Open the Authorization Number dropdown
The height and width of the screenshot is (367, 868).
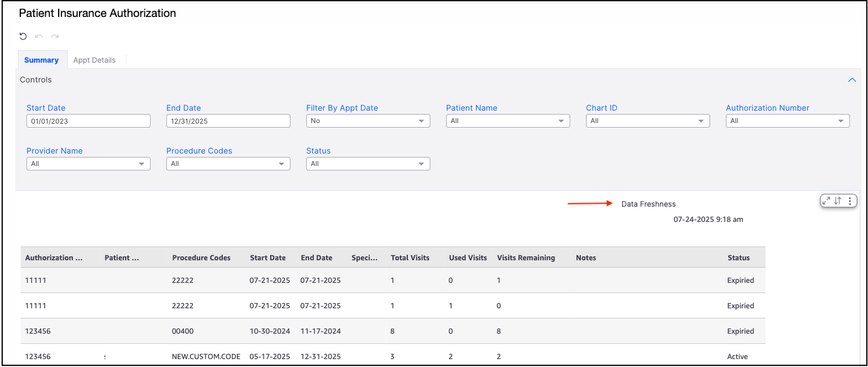coord(788,121)
